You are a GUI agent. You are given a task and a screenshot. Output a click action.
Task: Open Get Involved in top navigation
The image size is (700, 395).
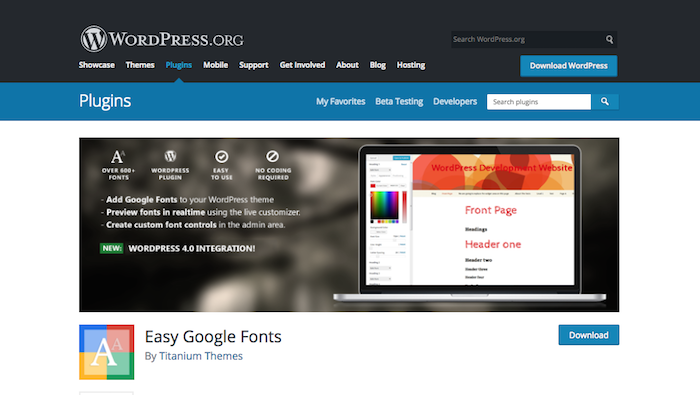[302, 65]
